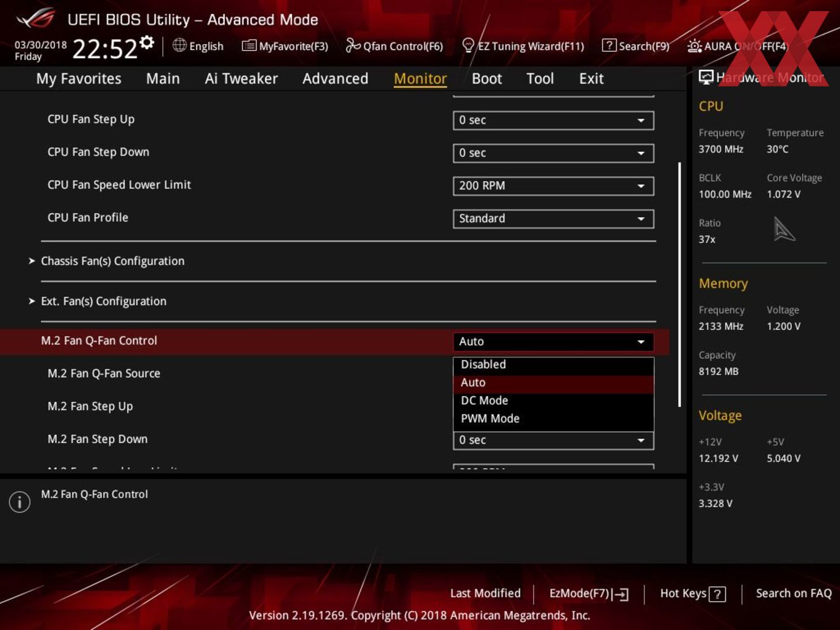
Task: Collapse the M.2 Fan Q-Fan Control dropdown
Action: pos(553,342)
